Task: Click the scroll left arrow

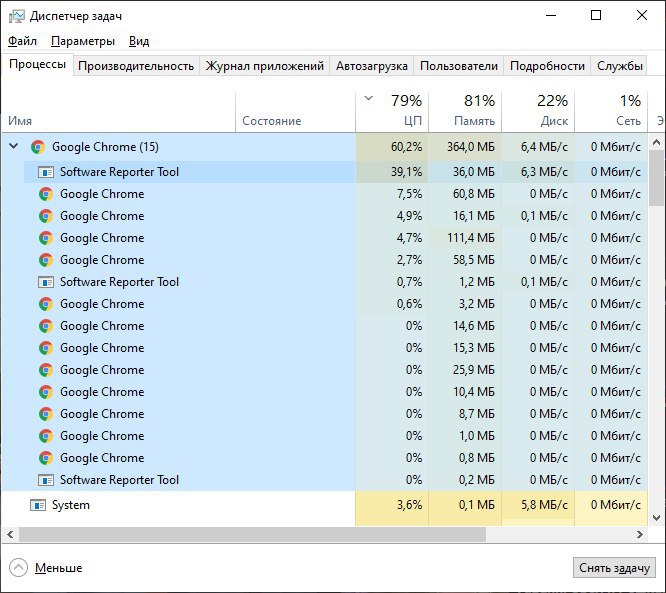Action: coord(10,535)
